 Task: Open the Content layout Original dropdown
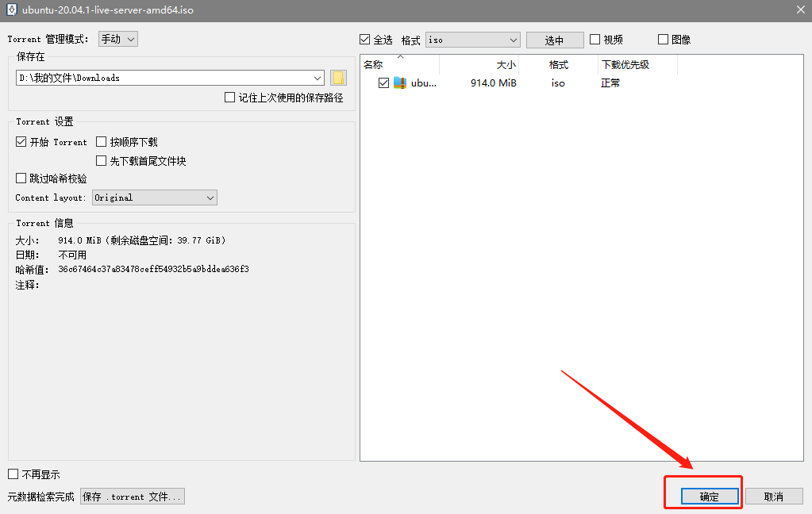point(154,198)
